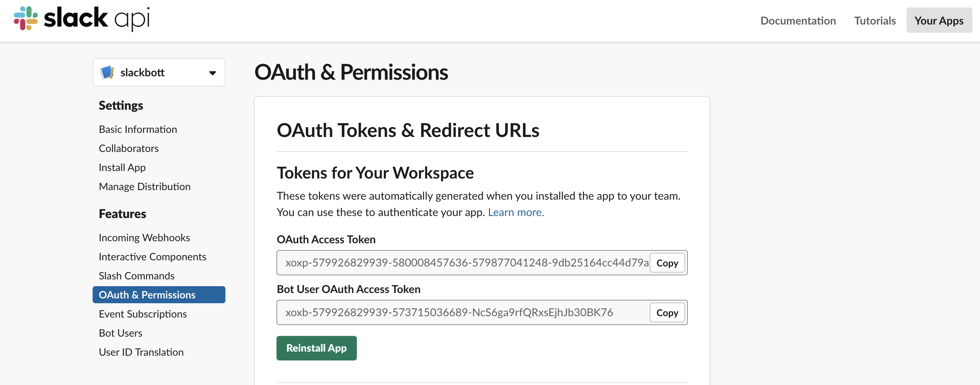Open Event Subscriptions page

pos(143,314)
